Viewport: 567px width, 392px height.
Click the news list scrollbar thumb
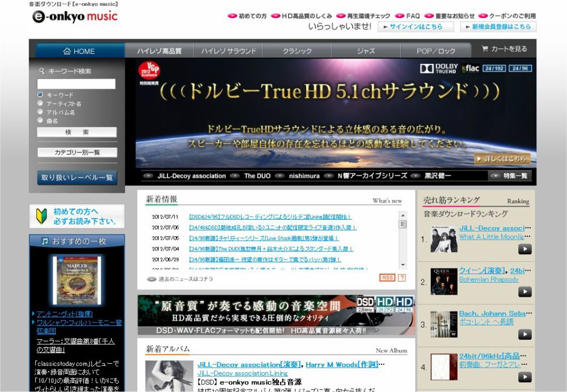(403, 224)
